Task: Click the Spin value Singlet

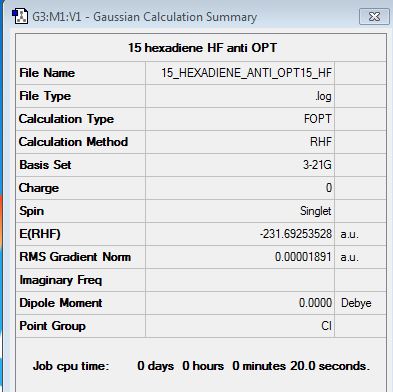Action: (x=316, y=211)
